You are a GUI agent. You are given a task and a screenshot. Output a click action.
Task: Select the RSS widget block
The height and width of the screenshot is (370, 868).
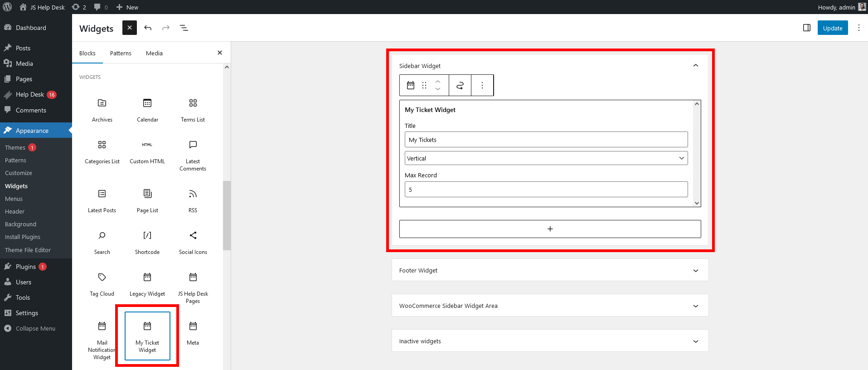[x=193, y=200]
